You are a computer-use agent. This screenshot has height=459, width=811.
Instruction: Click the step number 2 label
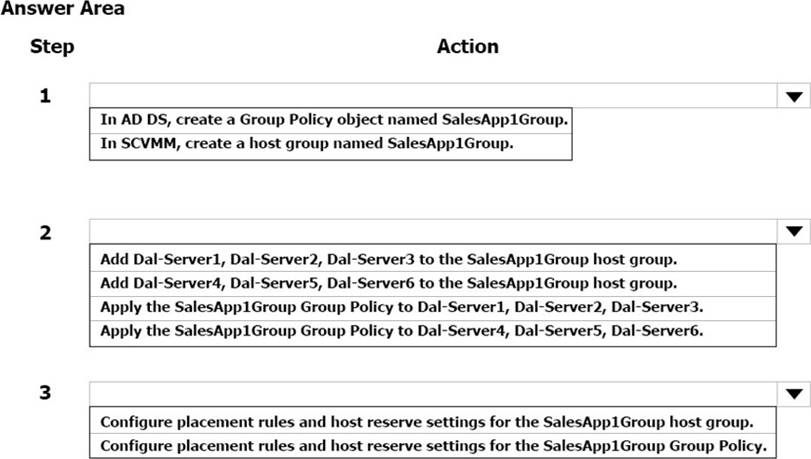coord(44,233)
